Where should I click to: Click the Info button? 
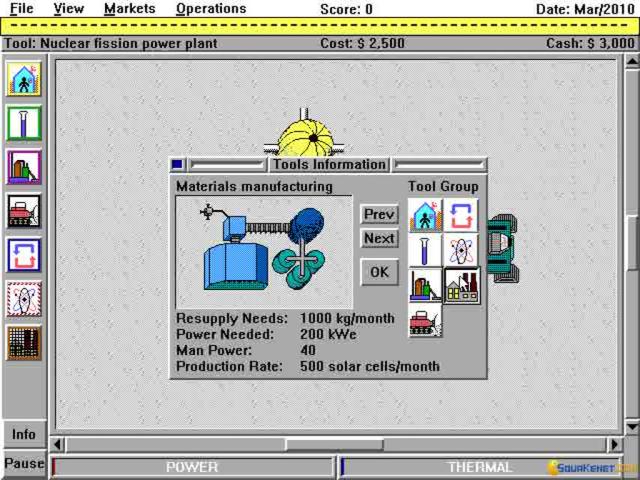(x=24, y=434)
